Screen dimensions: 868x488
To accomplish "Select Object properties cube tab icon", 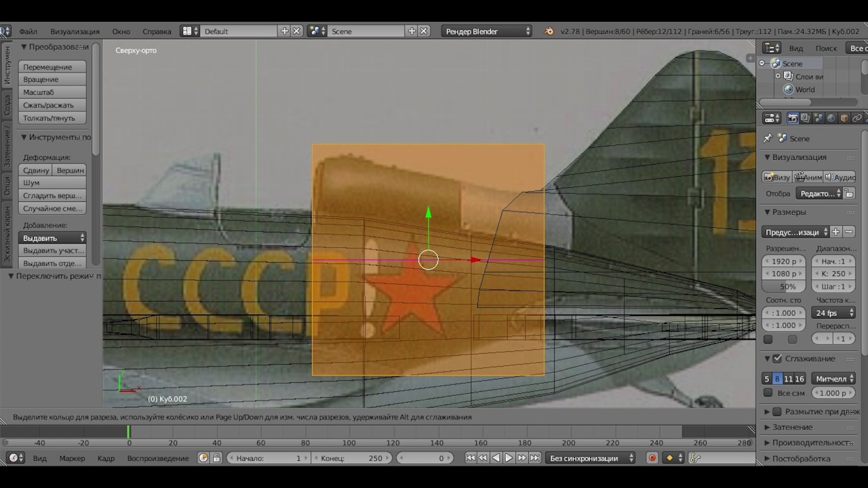I will point(844,118).
